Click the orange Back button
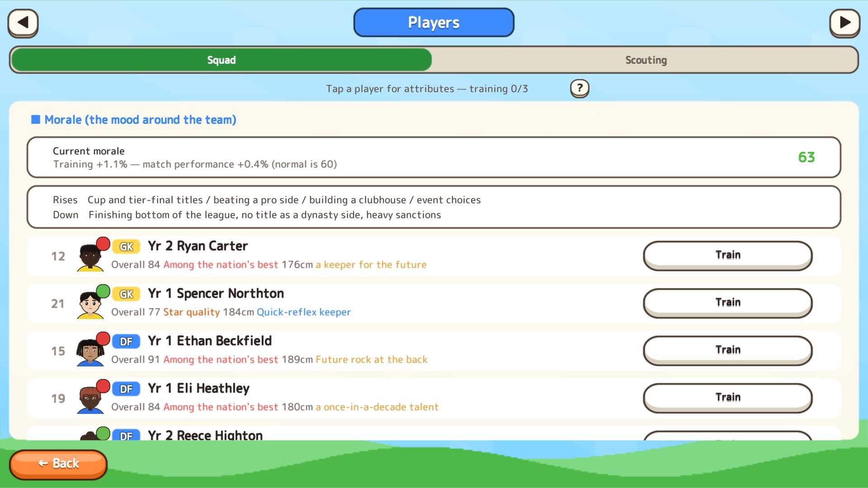Viewport: 868px width, 488px height. [x=58, y=464]
